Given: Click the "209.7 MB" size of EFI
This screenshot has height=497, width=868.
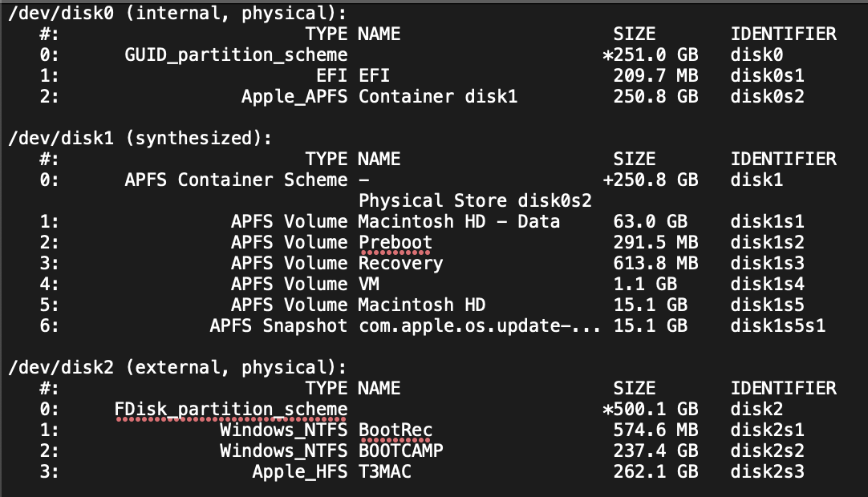Looking at the screenshot, I should [655, 76].
